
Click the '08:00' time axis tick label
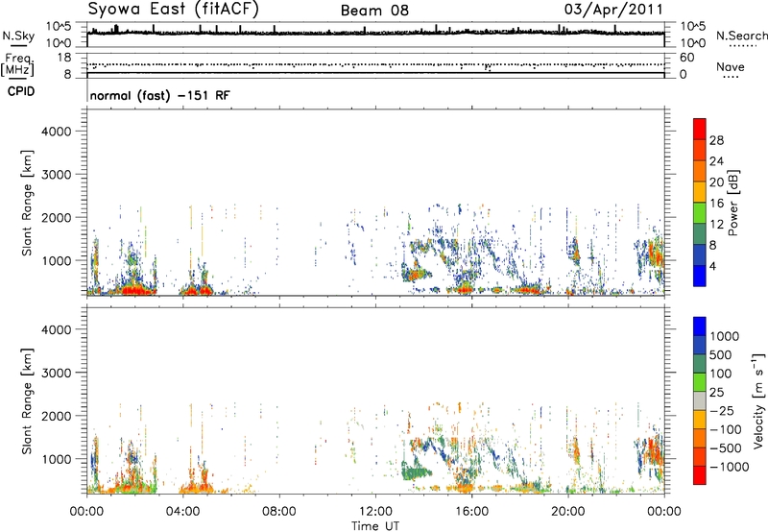278,512
